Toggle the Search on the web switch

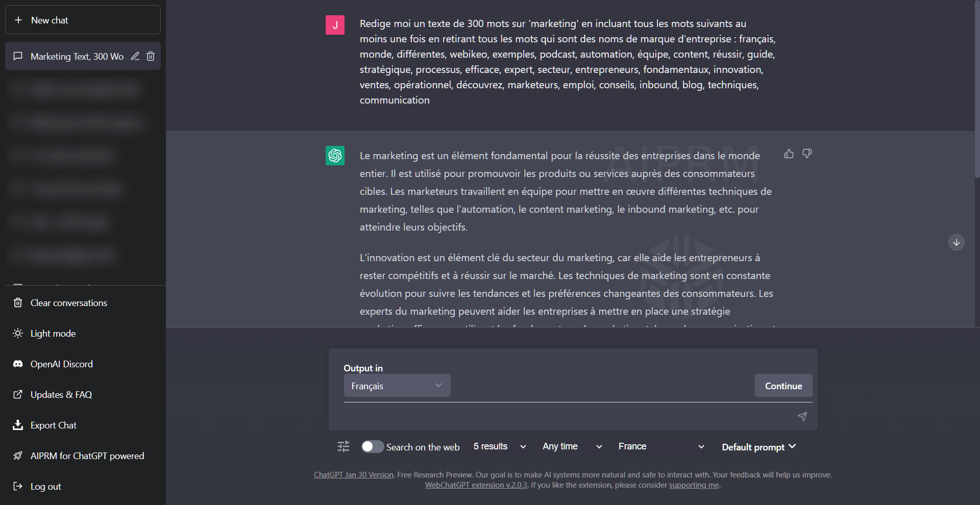pos(373,447)
